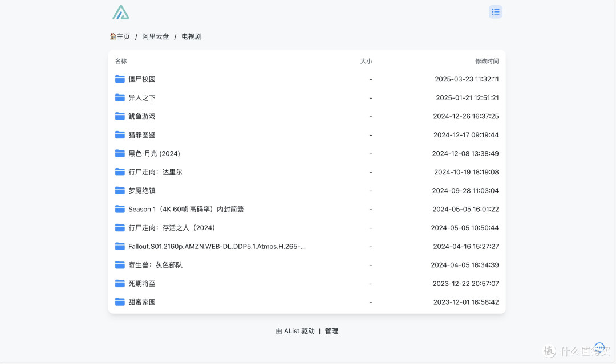Click the date 2023-12-01 16:58:42

coord(466,302)
